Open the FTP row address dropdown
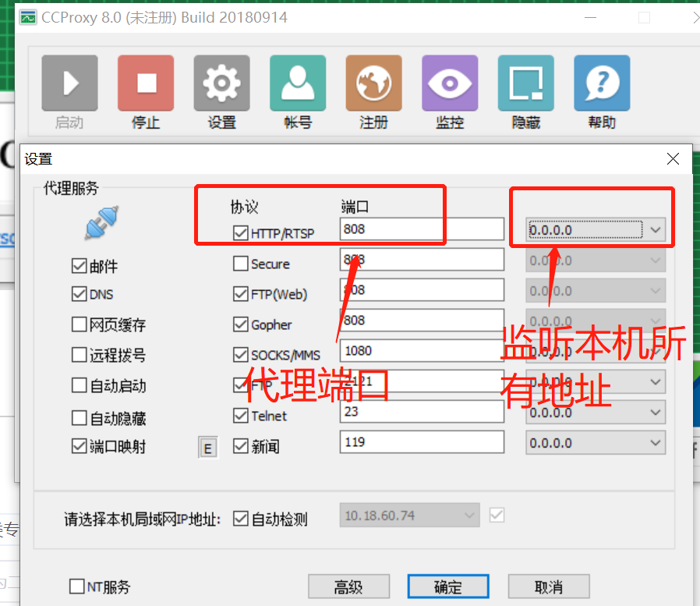700x606 pixels. coord(596,382)
